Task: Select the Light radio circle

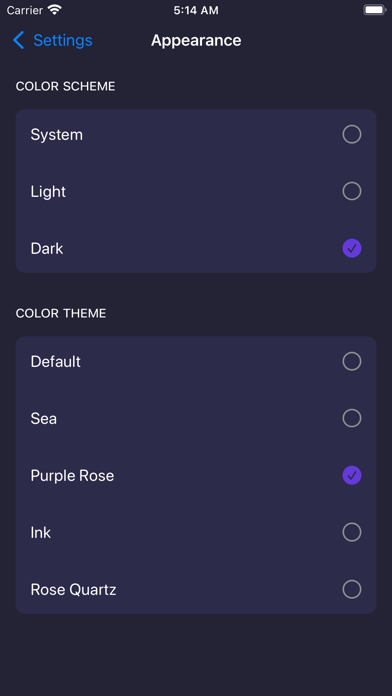Action: coord(352,191)
